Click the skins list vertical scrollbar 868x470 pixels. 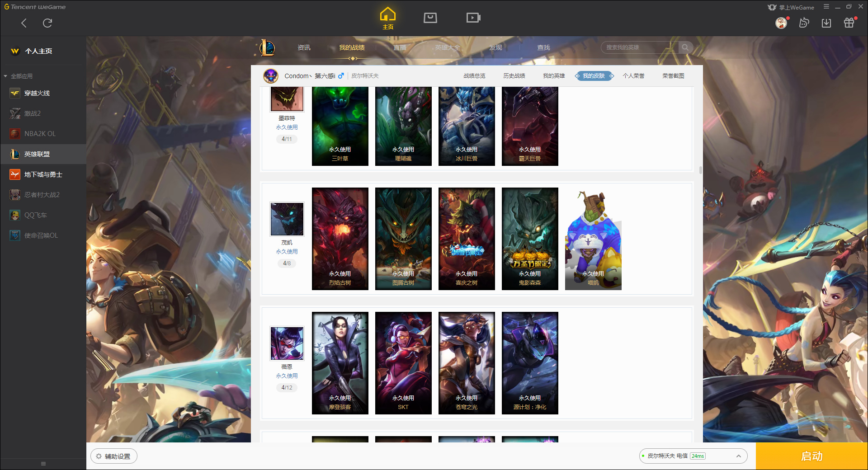click(700, 170)
